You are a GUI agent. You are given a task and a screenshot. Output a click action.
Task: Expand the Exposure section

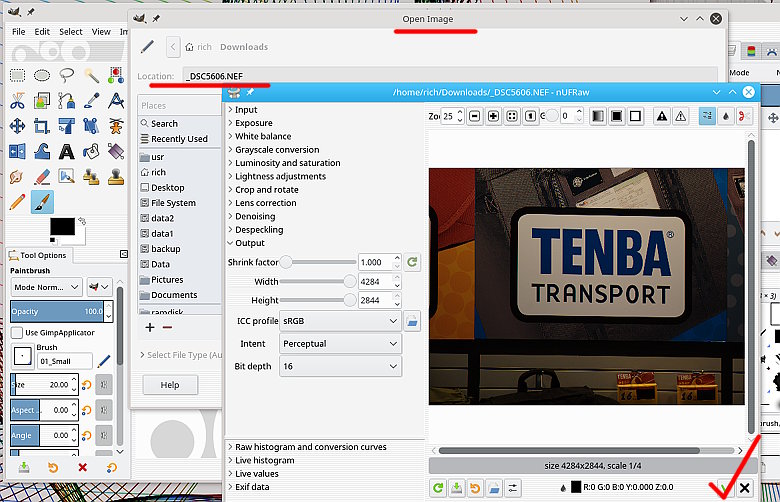(x=250, y=123)
